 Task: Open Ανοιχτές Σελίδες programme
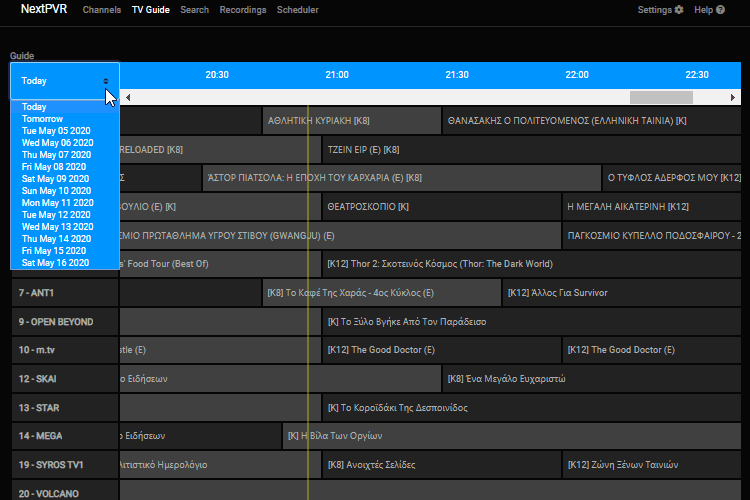pos(441,465)
